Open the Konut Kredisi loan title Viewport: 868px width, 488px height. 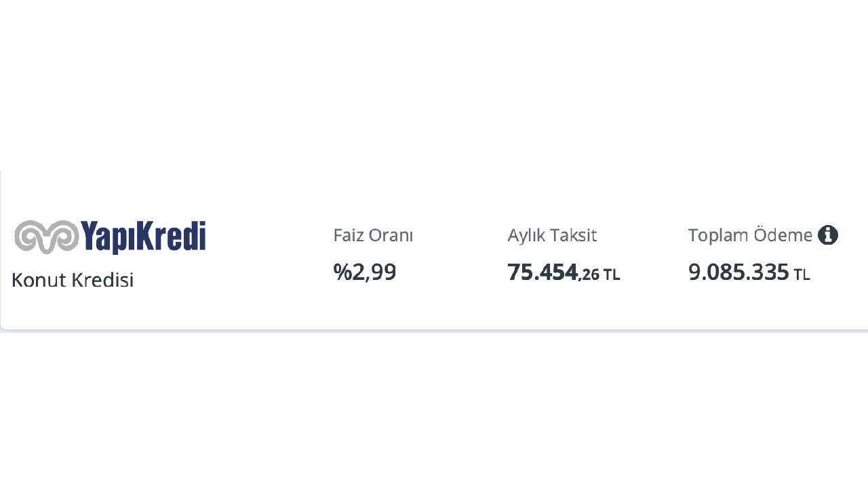73,280
